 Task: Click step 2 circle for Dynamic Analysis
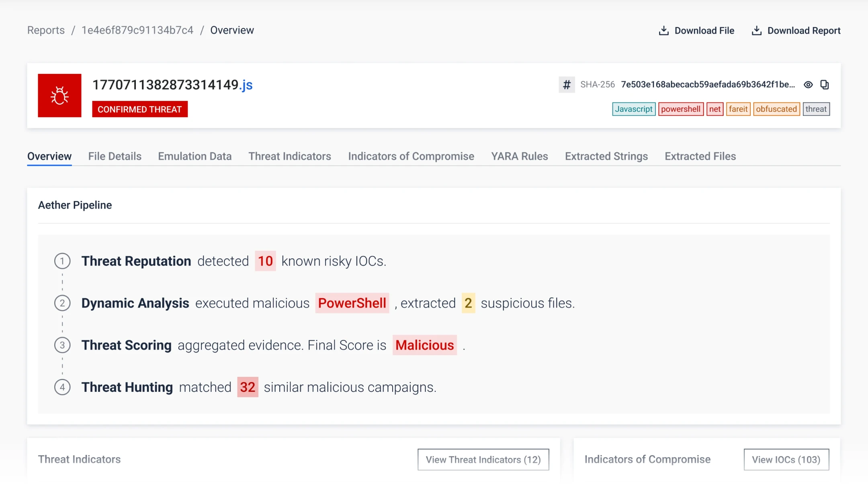point(62,303)
